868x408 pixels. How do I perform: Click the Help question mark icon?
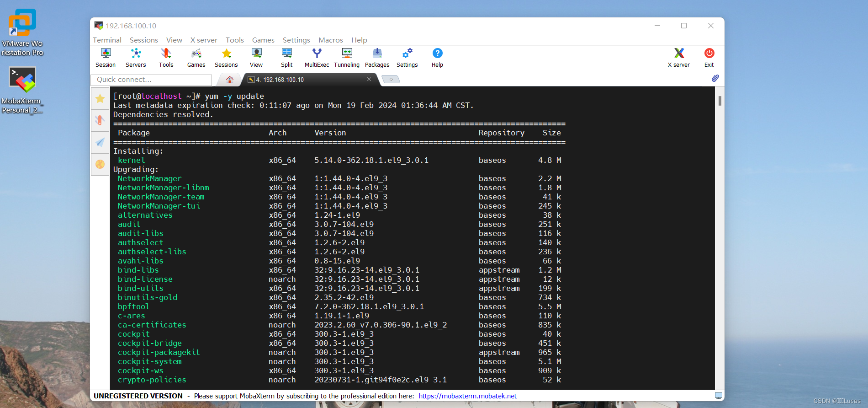click(x=437, y=58)
